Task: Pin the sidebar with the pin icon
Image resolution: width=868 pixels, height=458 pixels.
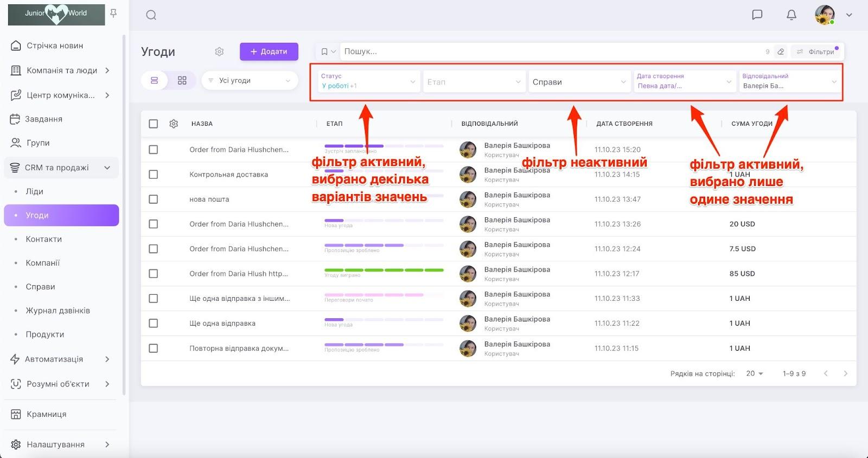Action: [113, 13]
